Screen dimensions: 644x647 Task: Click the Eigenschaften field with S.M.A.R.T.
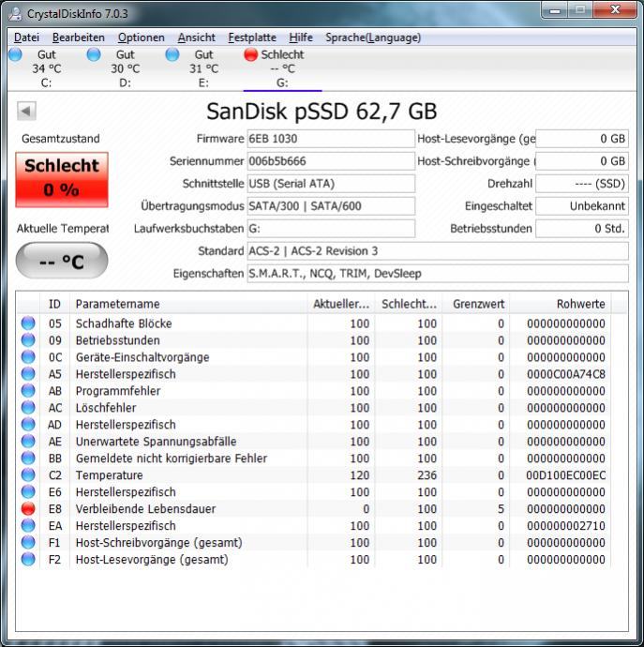click(438, 273)
